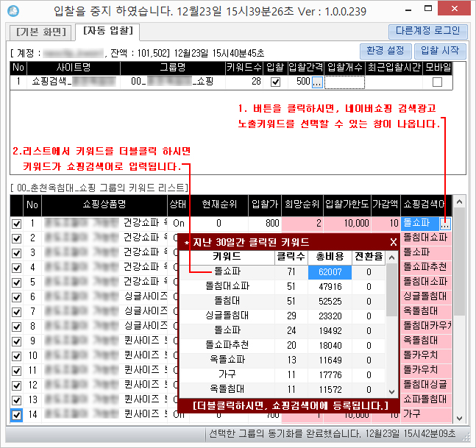Click scroll down arrow of keyword list scrollbar
The height and width of the screenshot is (448, 476).
pyautogui.click(x=459, y=419)
